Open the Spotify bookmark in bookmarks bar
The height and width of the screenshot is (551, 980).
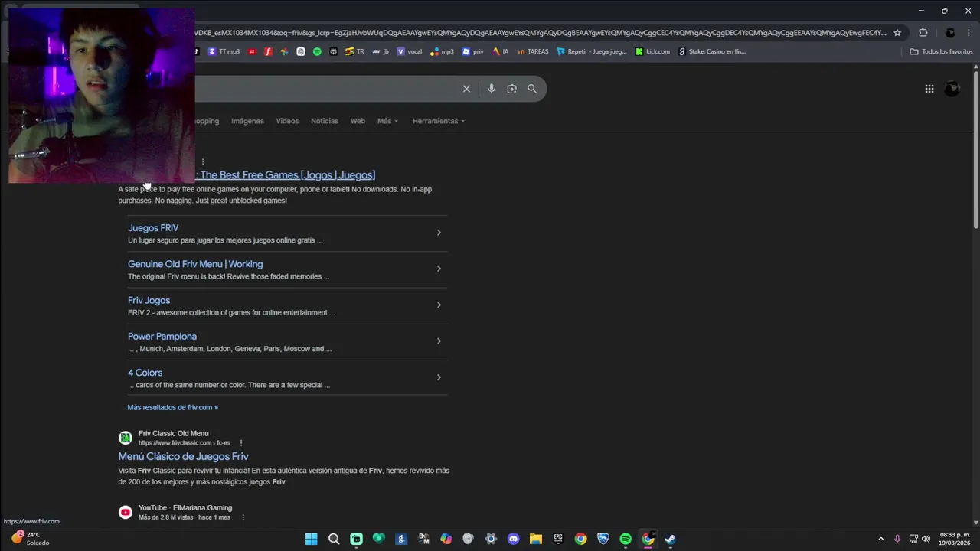[x=317, y=52]
